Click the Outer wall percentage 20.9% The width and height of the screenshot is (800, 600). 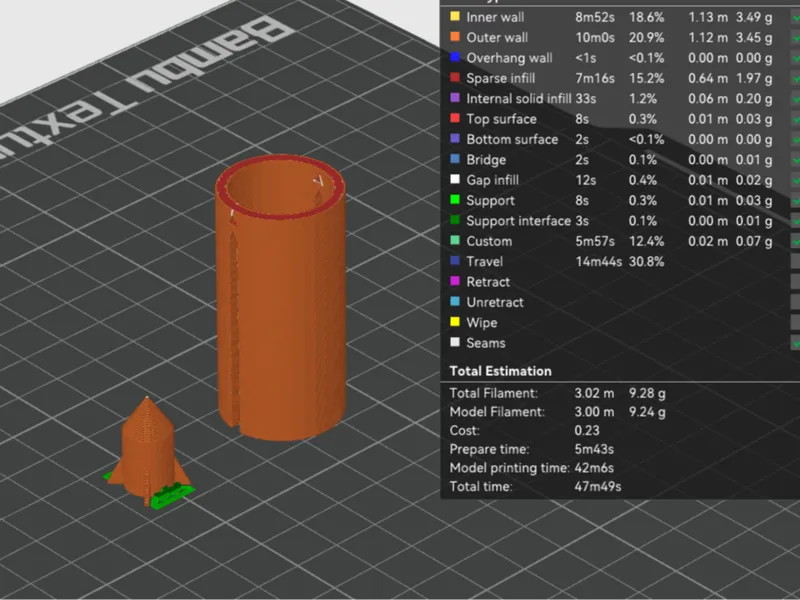point(646,38)
